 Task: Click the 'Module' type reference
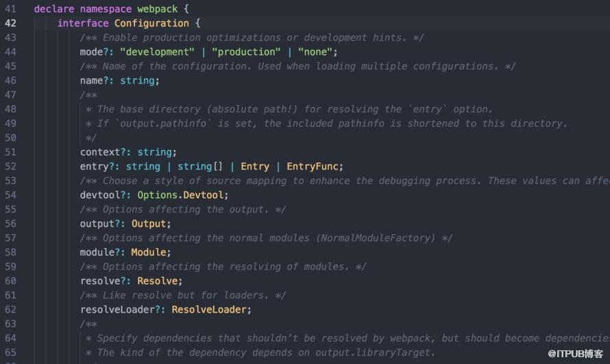tap(149, 252)
